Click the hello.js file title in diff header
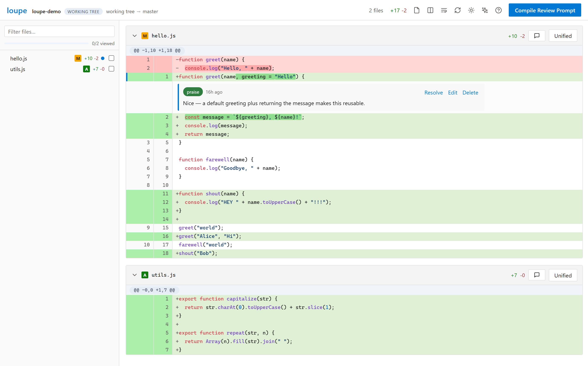 (164, 36)
